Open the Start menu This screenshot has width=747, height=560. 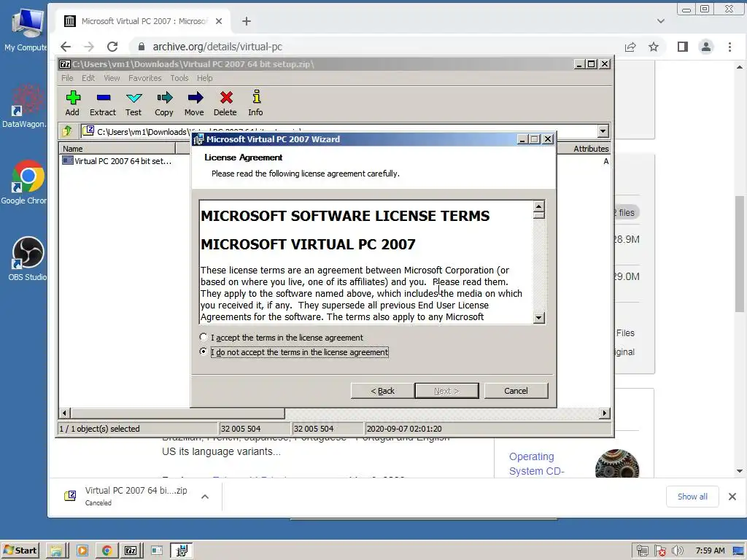coord(20,551)
